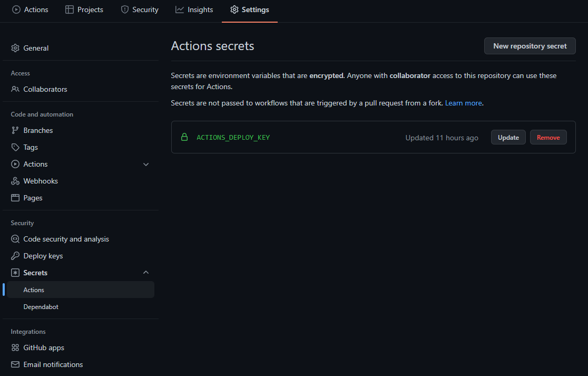Select Dependabot under Secrets

[x=41, y=306]
